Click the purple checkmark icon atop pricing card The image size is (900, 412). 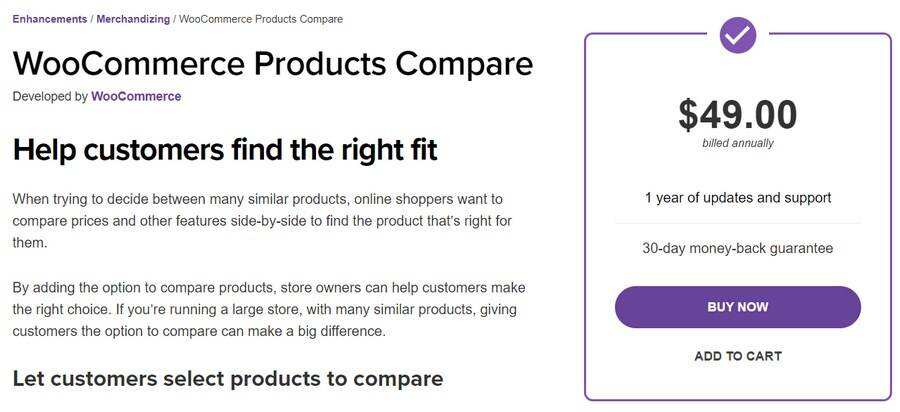point(738,36)
